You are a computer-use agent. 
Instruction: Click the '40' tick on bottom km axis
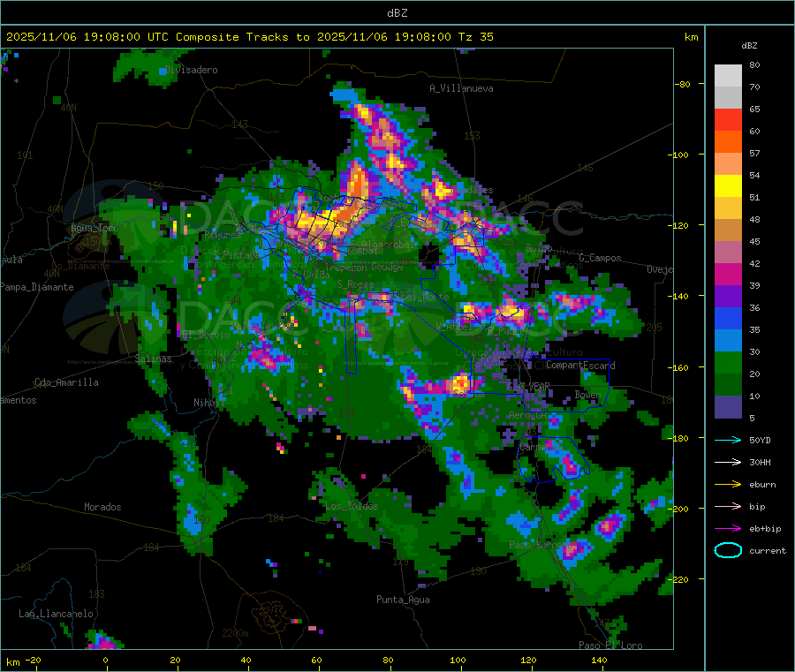tap(246, 660)
